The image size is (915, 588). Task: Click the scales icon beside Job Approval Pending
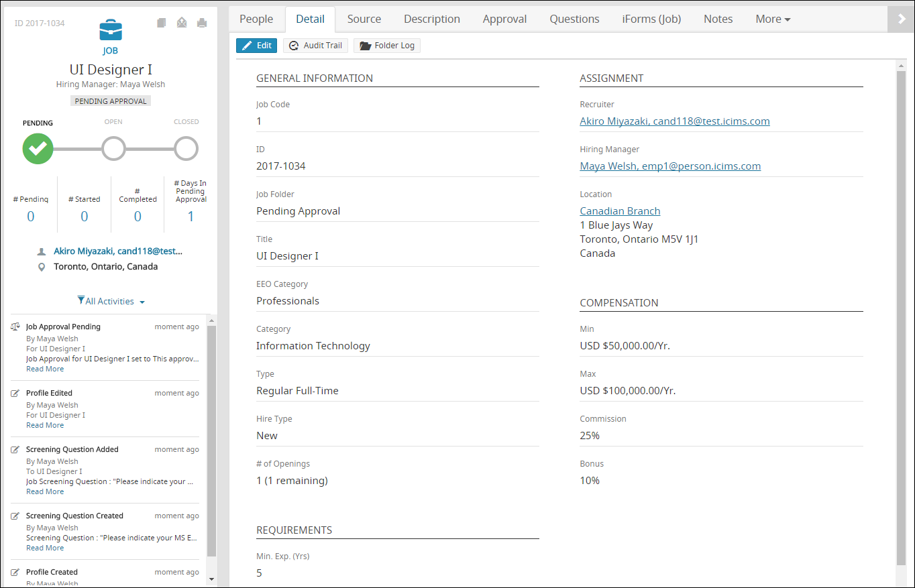15,326
